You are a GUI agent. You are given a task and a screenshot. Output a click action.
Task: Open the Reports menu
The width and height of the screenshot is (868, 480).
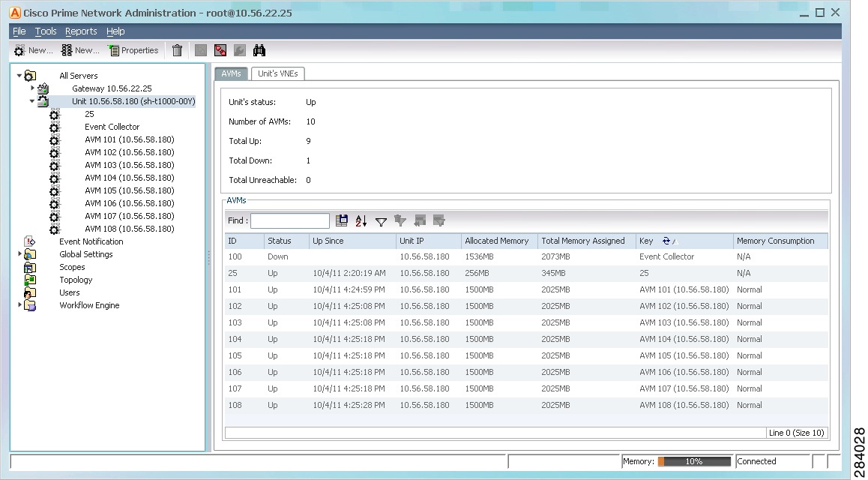point(81,31)
